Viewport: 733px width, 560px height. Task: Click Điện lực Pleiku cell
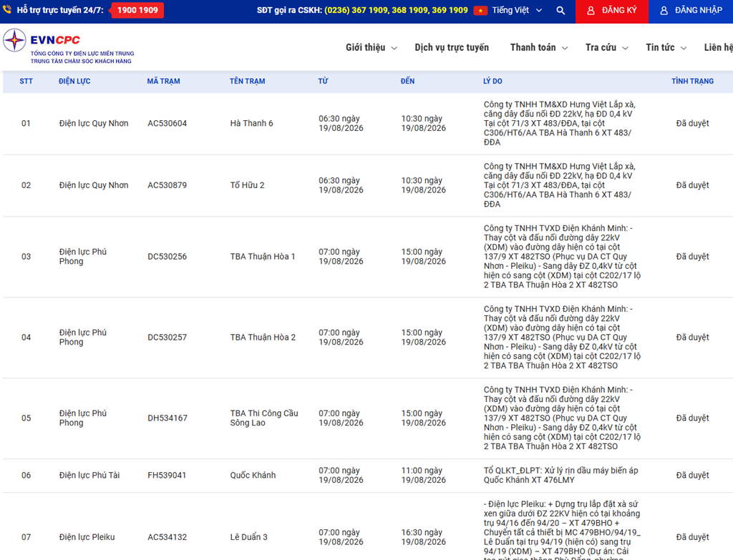pos(87,537)
